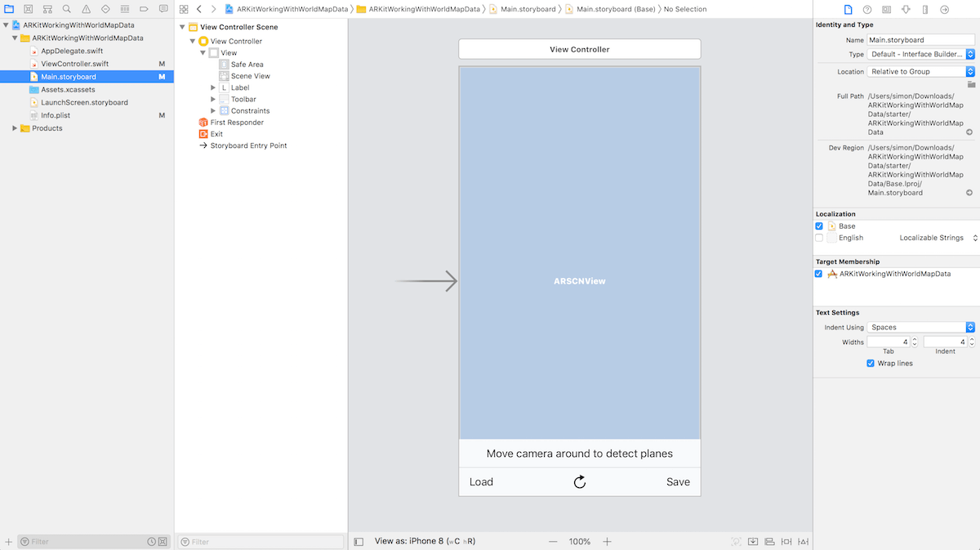Show the Connections inspector arrow icon
The width and height of the screenshot is (980, 550).
(x=944, y=9)
